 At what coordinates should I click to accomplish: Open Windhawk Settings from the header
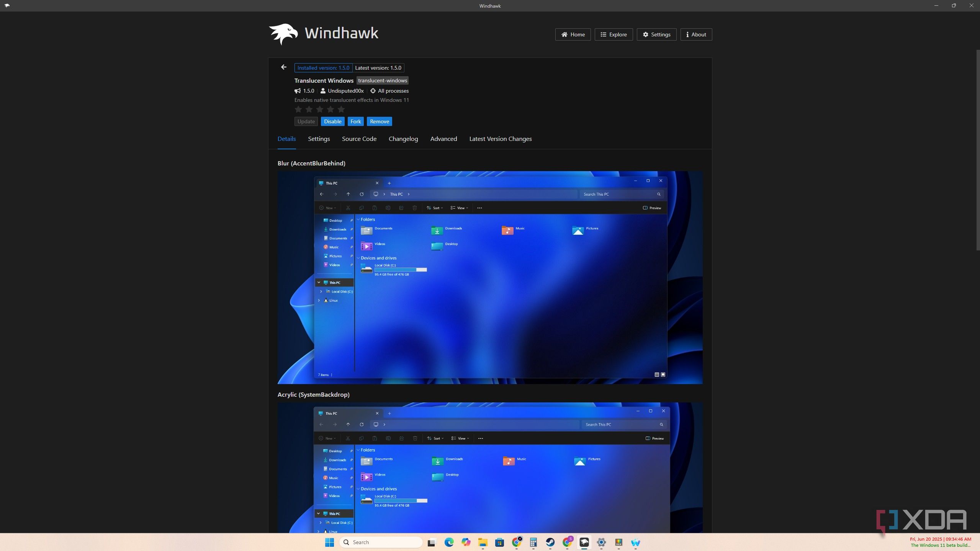656,34
